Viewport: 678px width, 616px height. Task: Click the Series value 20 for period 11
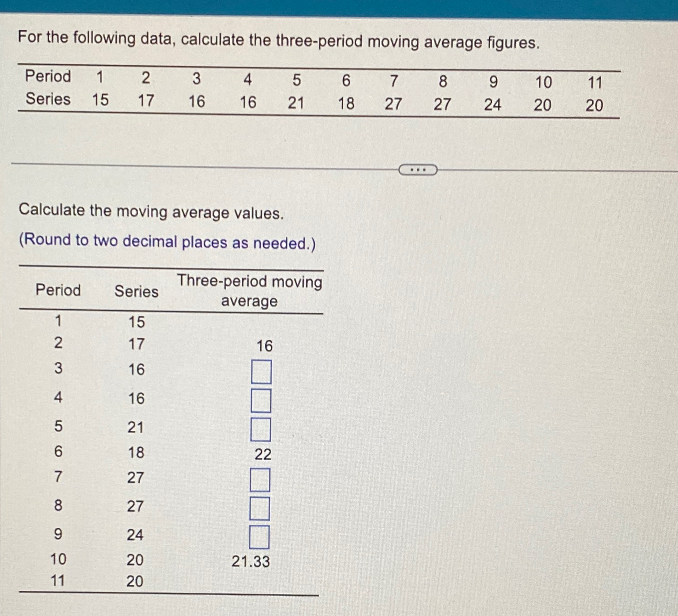(135, 582)
